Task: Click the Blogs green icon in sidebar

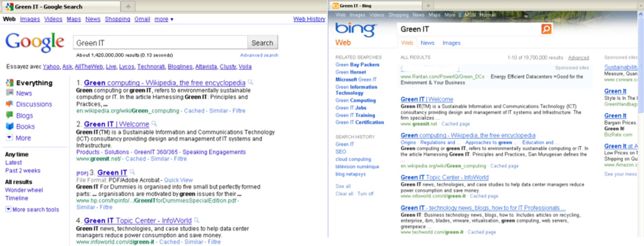Action: (x=10, y=115)
